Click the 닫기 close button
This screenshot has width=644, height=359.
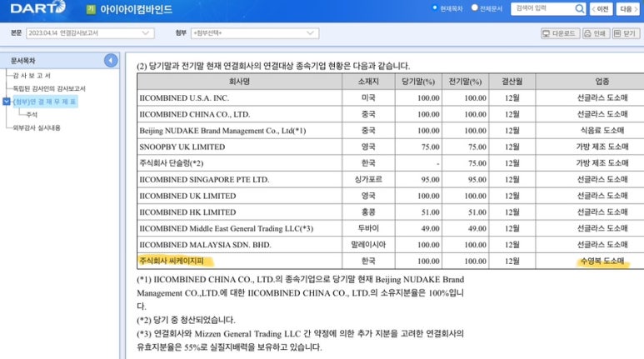(x=626, y=33)
